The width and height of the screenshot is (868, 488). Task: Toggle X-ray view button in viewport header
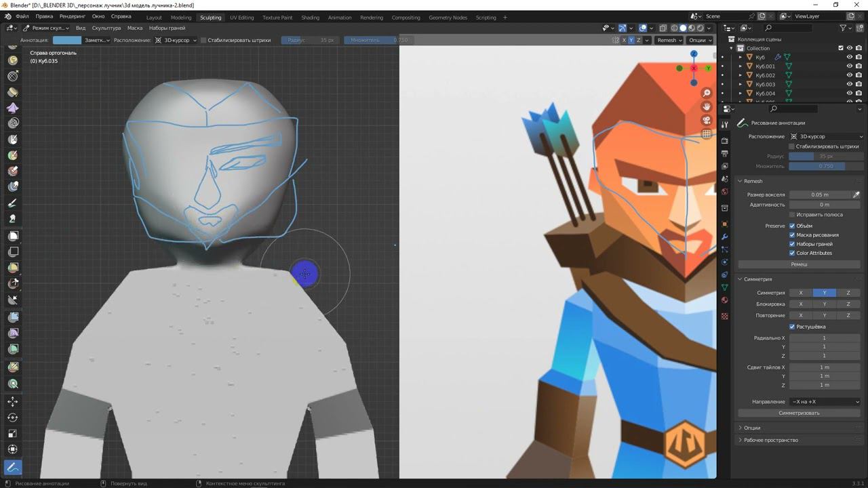point(663,28)
